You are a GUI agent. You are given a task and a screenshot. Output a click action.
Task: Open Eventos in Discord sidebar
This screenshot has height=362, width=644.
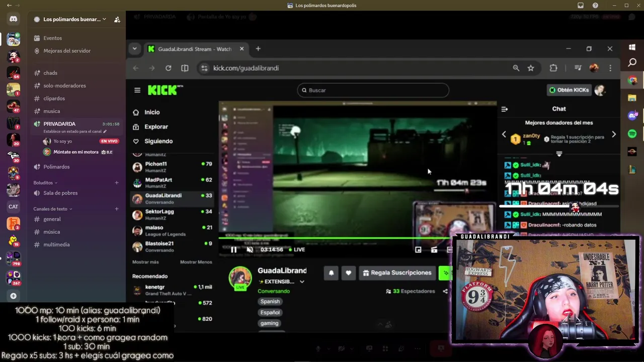[x=53, y=38]
